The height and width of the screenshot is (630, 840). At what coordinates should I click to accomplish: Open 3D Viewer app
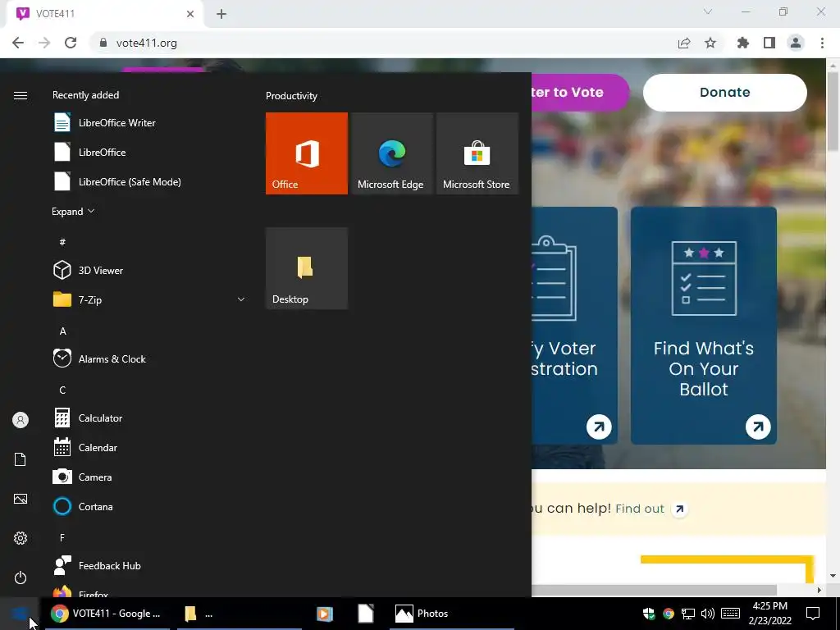click(149, 271)
